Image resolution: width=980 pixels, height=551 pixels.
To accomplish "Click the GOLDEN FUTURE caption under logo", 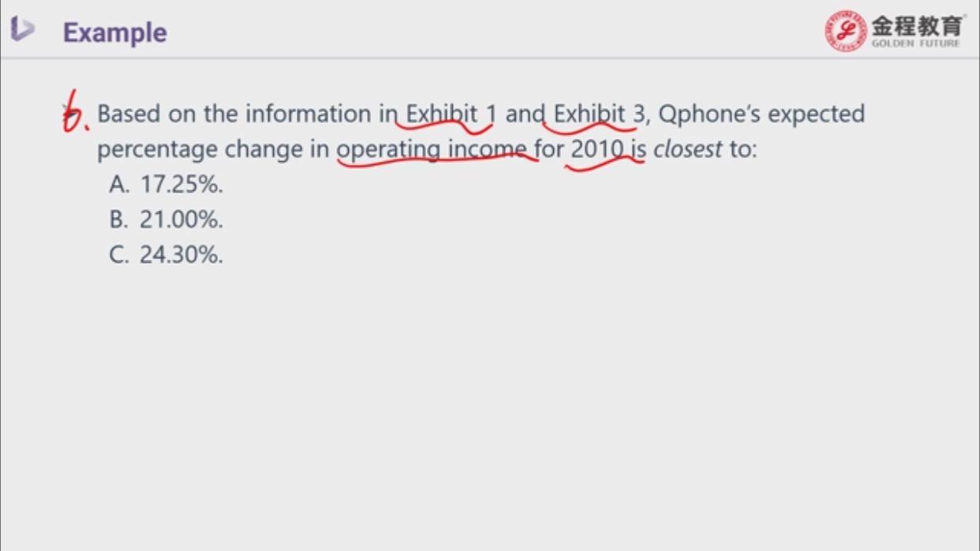I will pyautogui.click(x=916, y=43).
